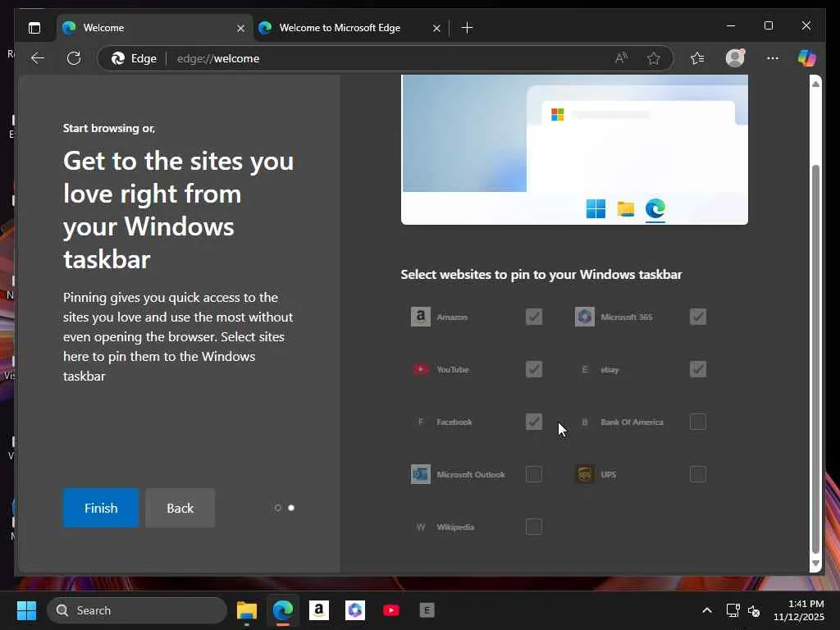Select the first page indicator dot

pos(277,508)
